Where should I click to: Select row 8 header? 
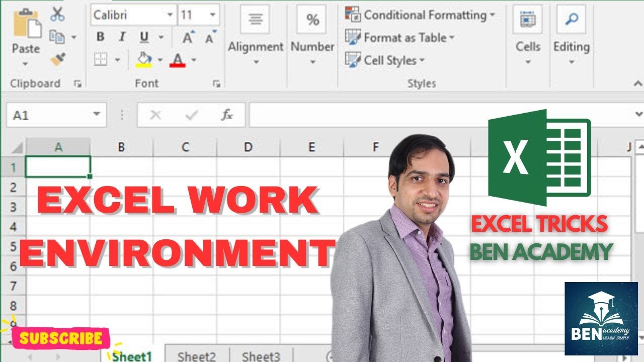13,306
